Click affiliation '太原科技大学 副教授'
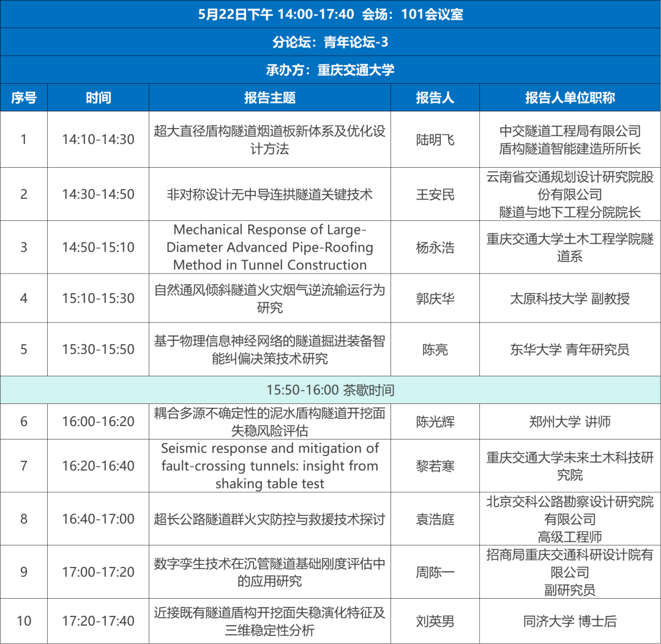661x644 pixels. (570, 299)
